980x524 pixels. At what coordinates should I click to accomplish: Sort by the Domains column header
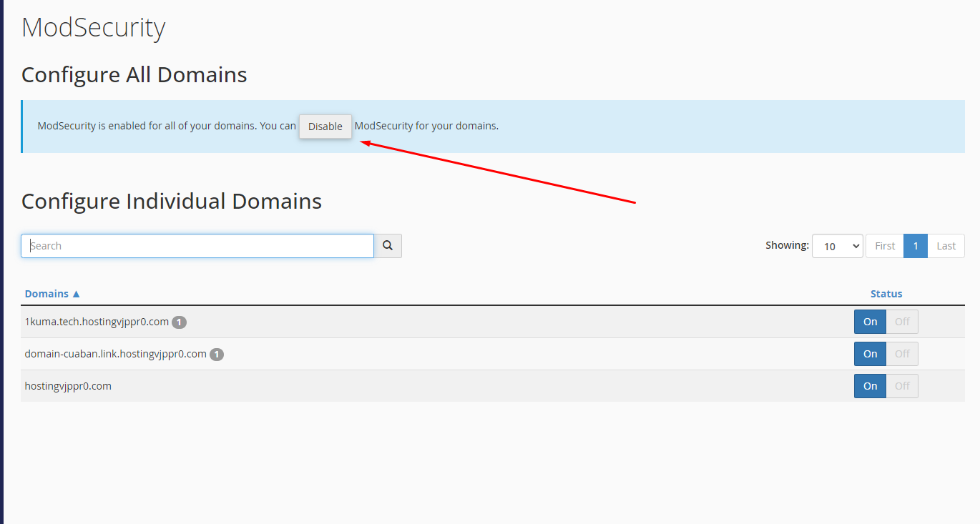pyautogui.click(x=53, y=294)
